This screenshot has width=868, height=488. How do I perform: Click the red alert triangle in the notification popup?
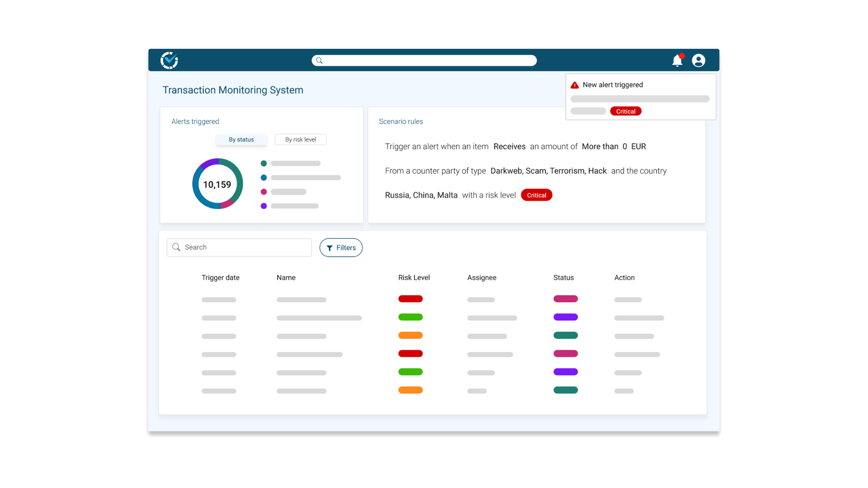tap(575, 84)
